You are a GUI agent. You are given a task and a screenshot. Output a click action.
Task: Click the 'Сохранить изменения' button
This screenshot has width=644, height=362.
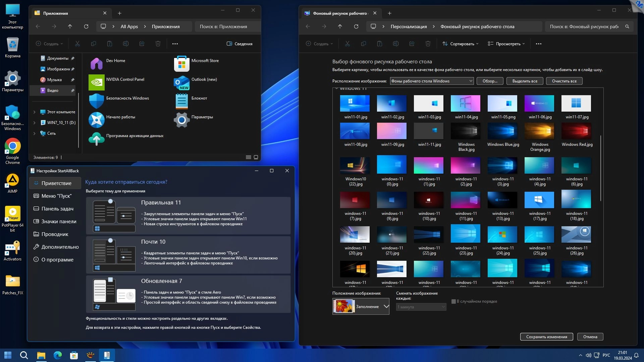pyautogui.click(x=546, y=337)
